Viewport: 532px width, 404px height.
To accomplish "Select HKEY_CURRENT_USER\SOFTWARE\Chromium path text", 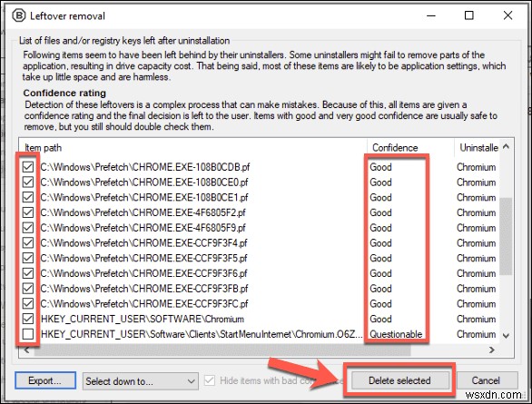I will [x=143, y=319].
